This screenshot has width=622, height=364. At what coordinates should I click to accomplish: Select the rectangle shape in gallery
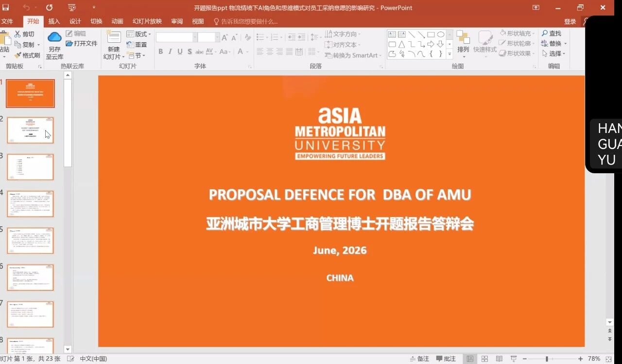tap(431, 34)
